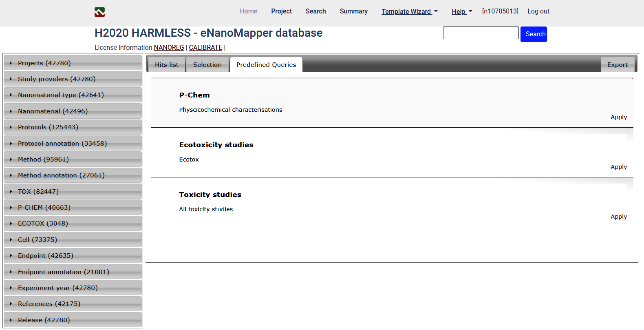
Task: Open the CALIBRATE license link
Action: (x=205, y=48)
